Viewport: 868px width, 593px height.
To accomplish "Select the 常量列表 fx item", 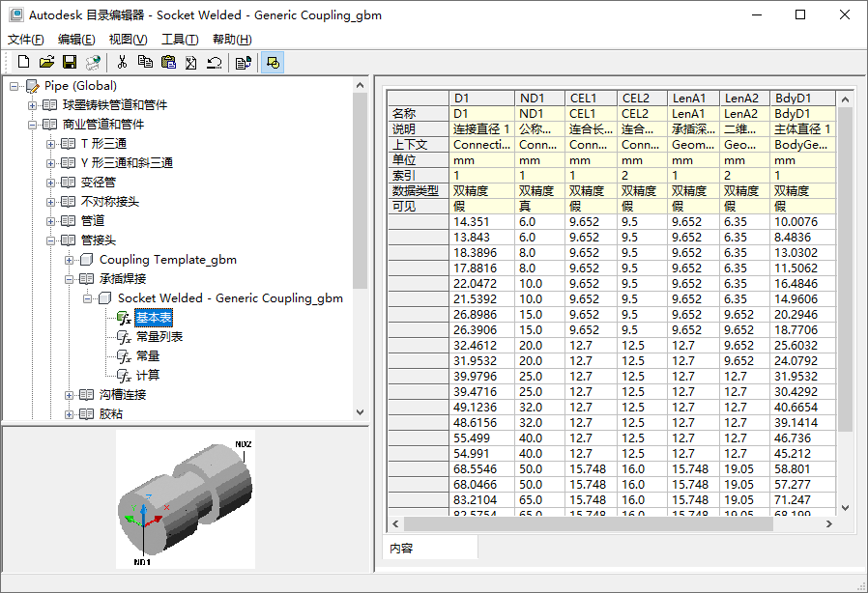I will (159, 336).
